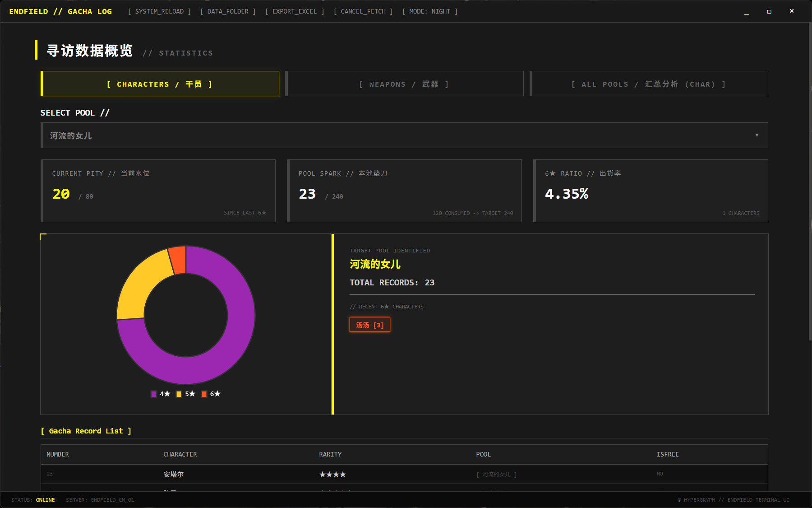Toggle MODE: NIGHT theme switch
Image resolution: width=812 pixels, height=508 pixels.
click(430, 11)
